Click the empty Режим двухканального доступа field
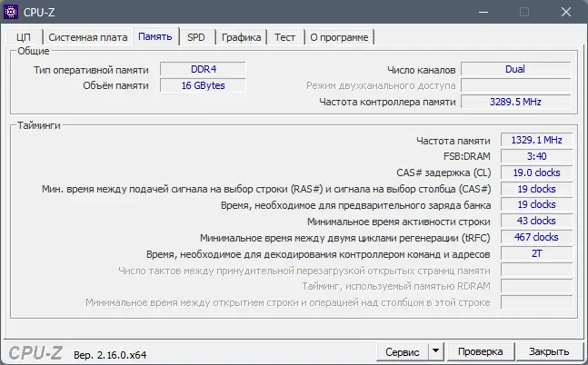The height and width of the screenshot is (365, 588). click(x=515, y=85)
